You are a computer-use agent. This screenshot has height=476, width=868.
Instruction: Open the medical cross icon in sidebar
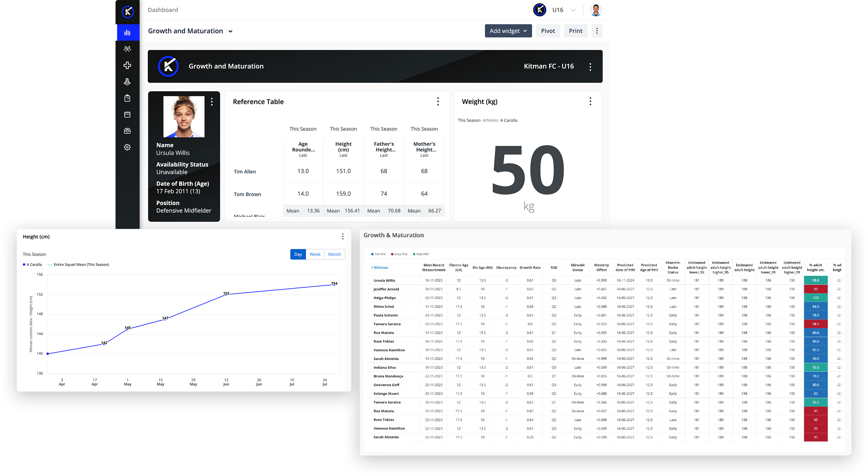pos(127,65)
